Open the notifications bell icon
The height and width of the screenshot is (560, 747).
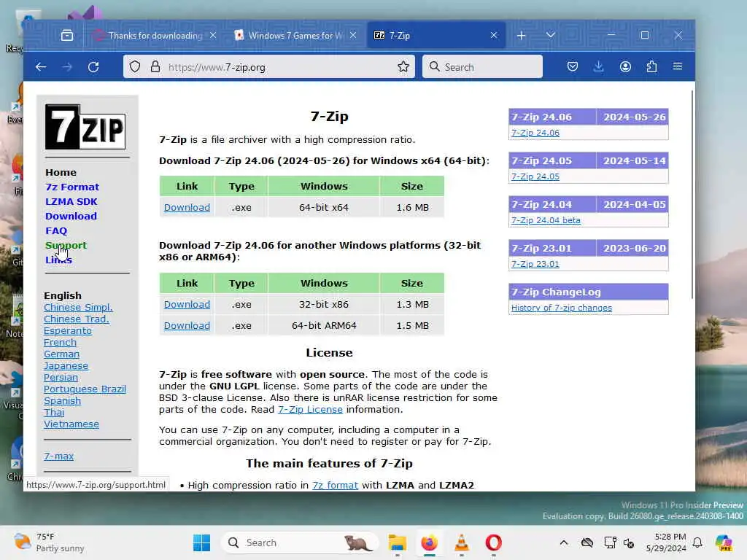click(697, 542)
